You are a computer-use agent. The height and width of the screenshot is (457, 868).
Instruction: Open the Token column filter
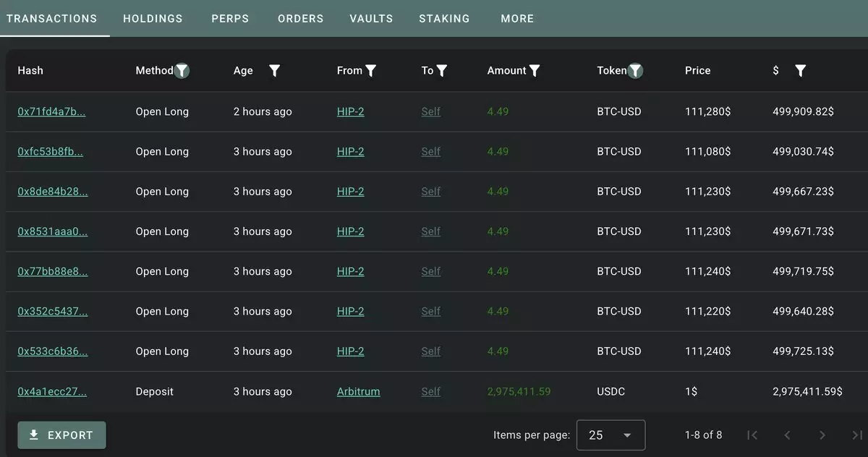click(635, 70)
